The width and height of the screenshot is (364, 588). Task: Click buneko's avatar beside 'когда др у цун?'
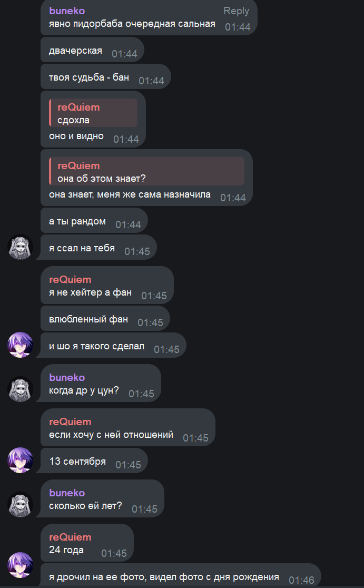(21, 389)
